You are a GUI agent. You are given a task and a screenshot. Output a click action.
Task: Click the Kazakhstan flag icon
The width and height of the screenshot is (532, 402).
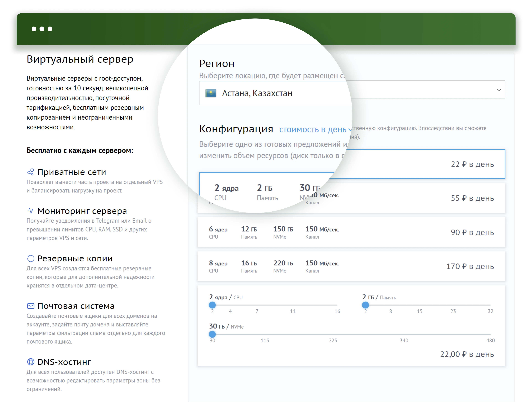click(x=211, y=93)
